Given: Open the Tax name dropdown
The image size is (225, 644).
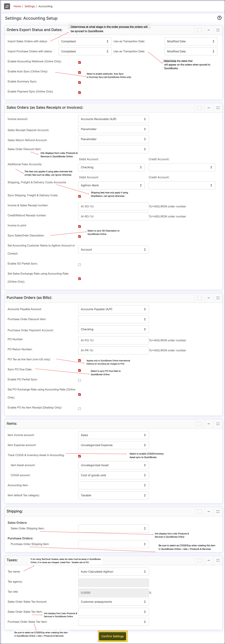Looking at the screenshot, I should coord(113,572).
